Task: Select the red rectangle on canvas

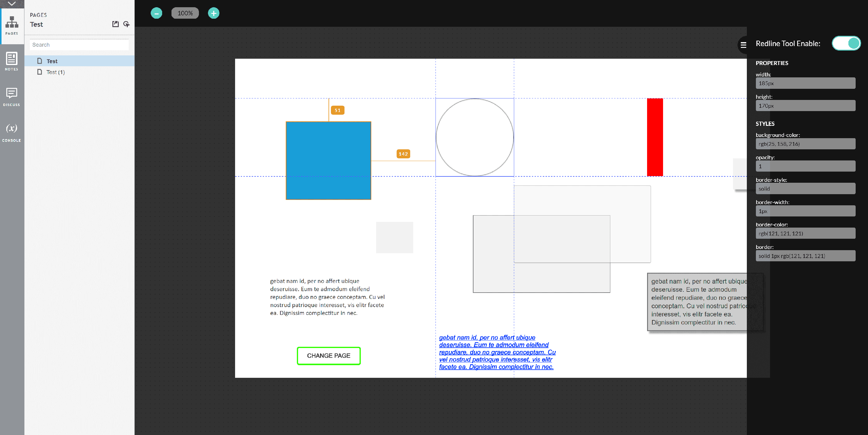Action: pos(655,137)
